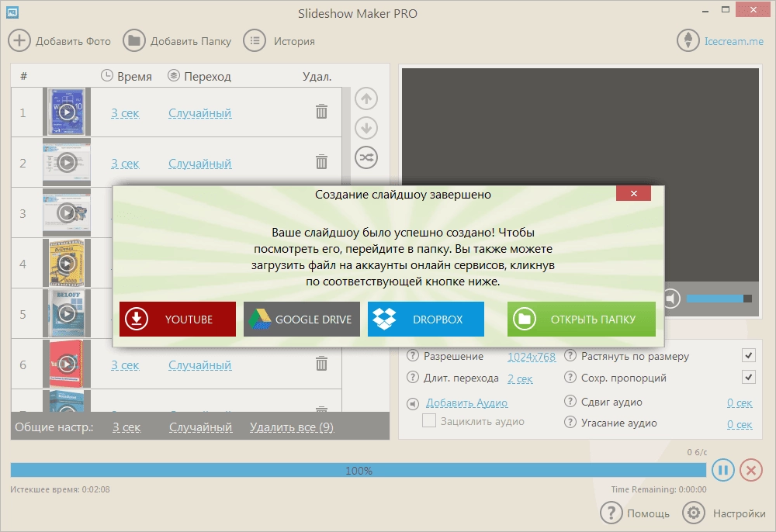776x532 pixels.
Task: Click the app icon in title bar
Action: coord(12,13)
